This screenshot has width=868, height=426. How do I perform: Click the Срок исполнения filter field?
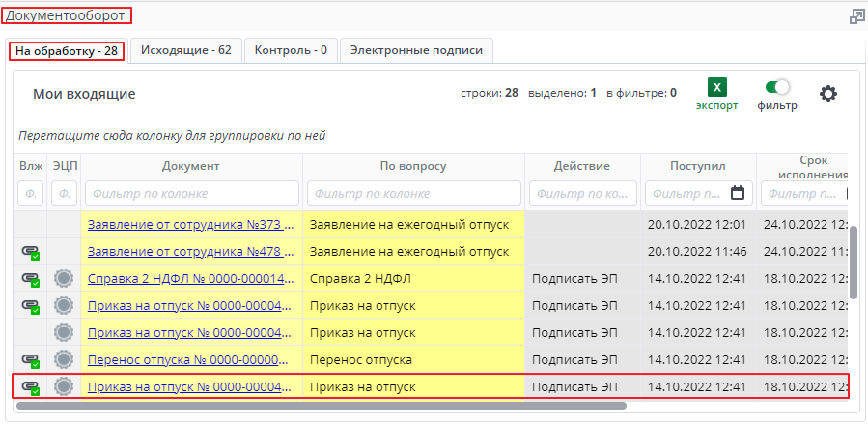pos(803,193)
